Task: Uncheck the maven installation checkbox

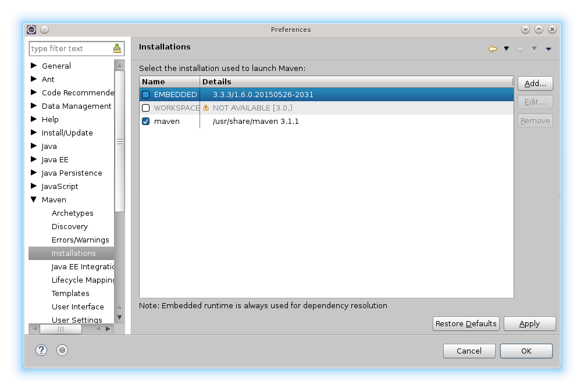Action: click(145, 122)
